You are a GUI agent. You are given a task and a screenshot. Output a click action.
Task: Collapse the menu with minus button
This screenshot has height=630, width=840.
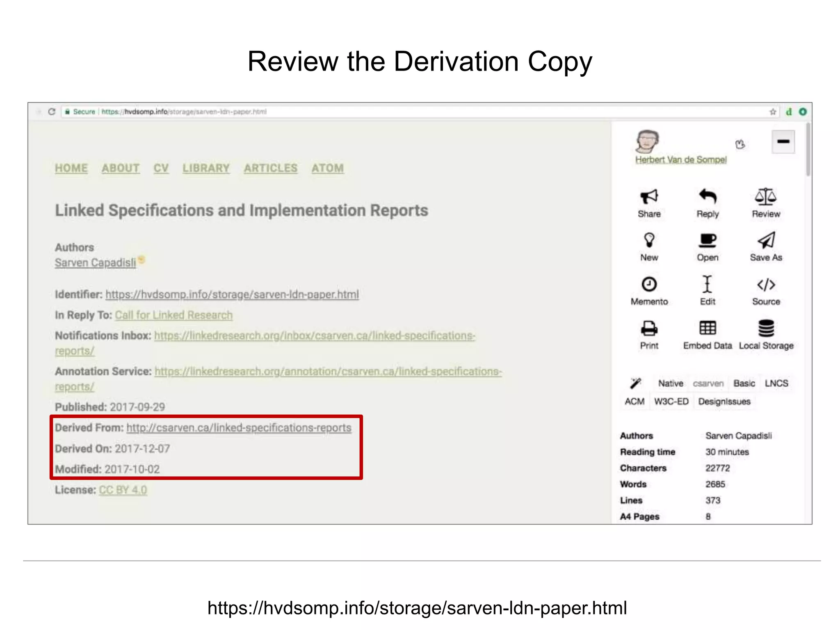coord(783,142)
